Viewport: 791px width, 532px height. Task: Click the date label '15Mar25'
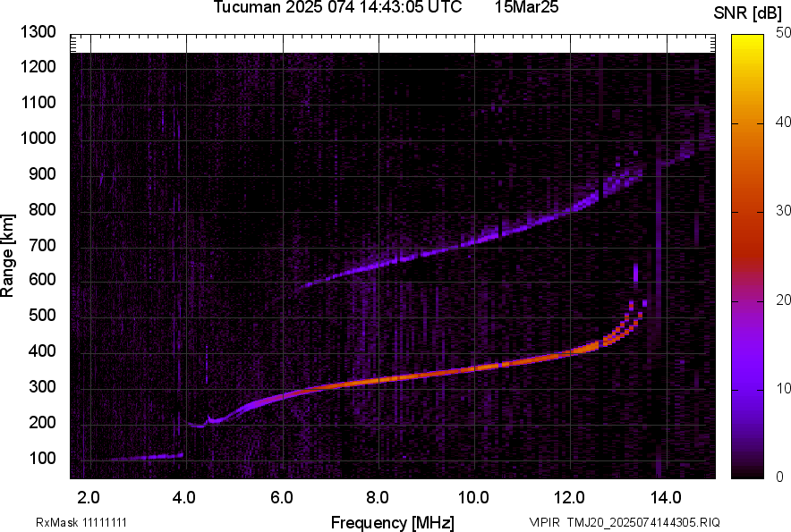pyautogui.click(x=526, y=7)
